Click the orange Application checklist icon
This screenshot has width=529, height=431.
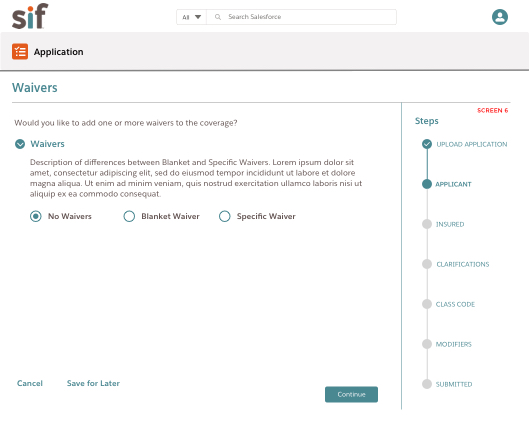point(20,52)
